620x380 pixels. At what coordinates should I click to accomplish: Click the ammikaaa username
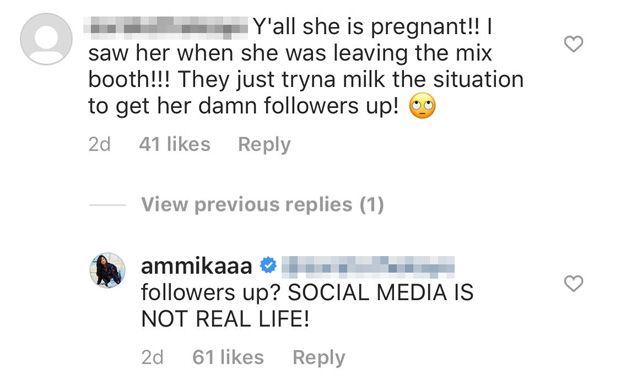[x=197, y=266]
